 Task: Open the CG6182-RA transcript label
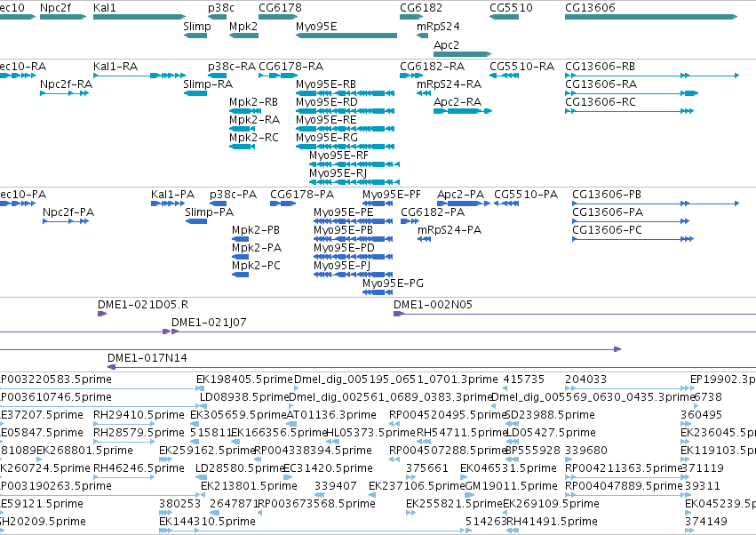tap(433, 66)
